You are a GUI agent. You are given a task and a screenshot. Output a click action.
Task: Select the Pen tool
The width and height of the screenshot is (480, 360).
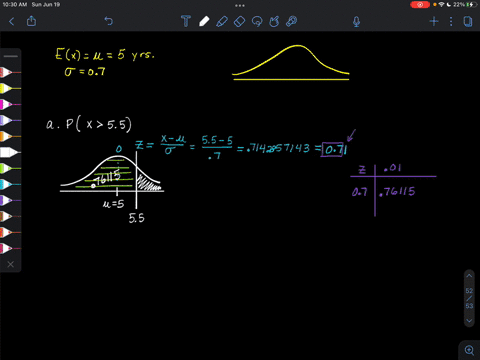(204, 21)
